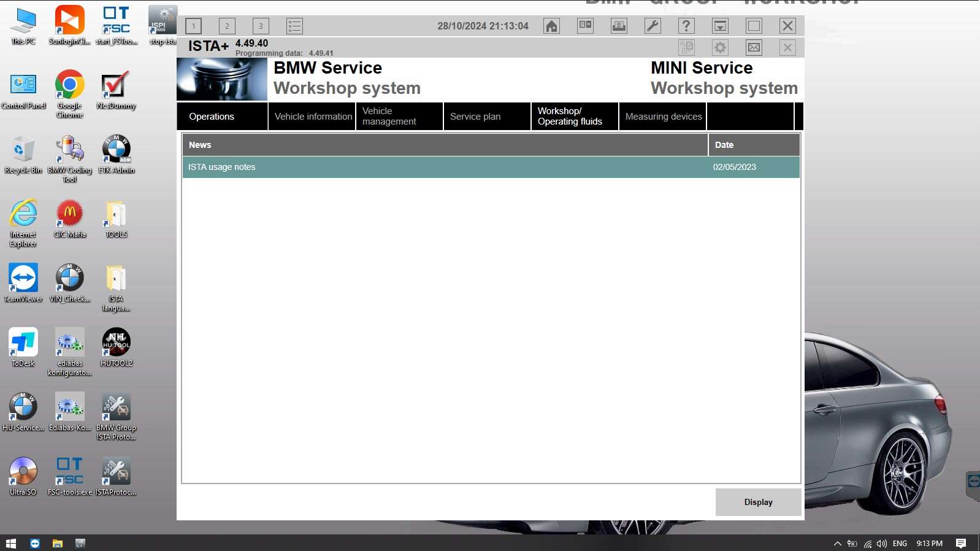Open network status icon in tray

coord(867,543)
